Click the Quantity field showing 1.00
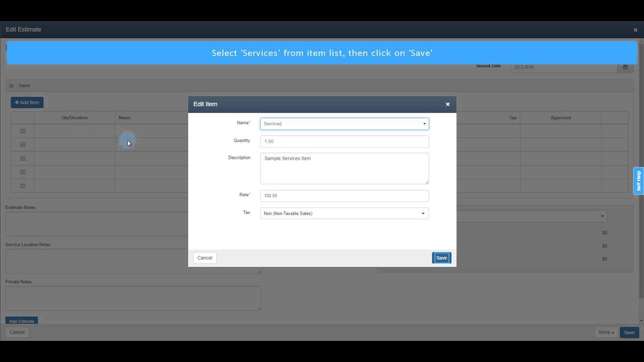This screenshot has height=362, width=644. click(x=345, y=141)
